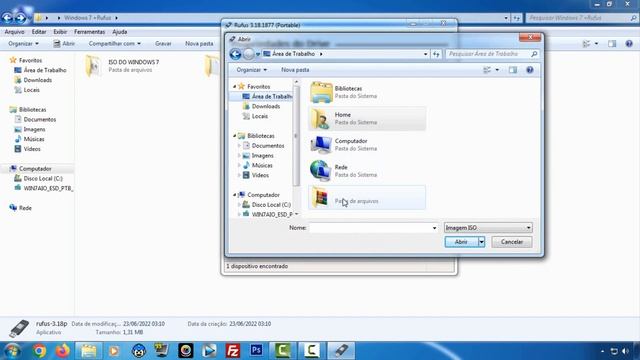This screenshot has height=360, width=640.
Task: Select the Home system folder
Action: click(x=367, y=118)
